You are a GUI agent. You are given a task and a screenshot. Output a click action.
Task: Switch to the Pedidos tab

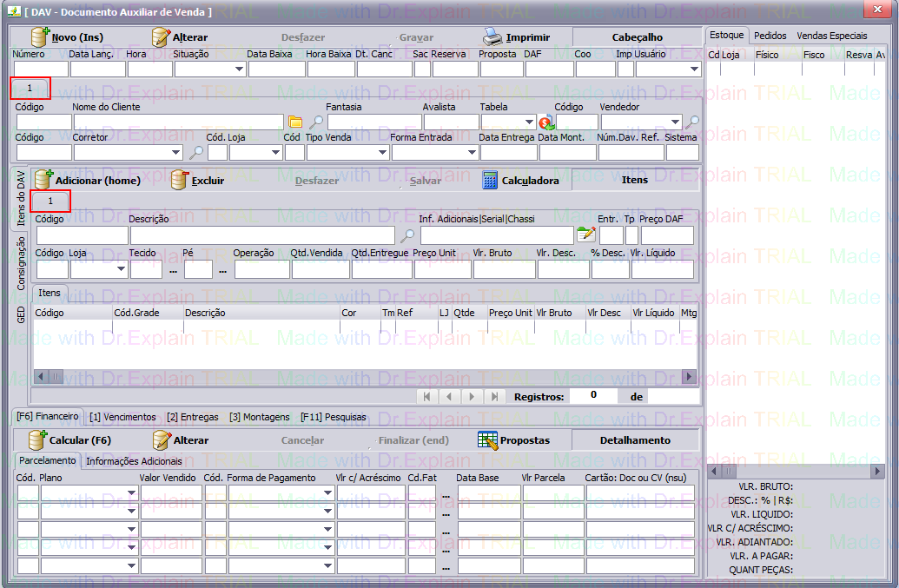click(770, 36)
